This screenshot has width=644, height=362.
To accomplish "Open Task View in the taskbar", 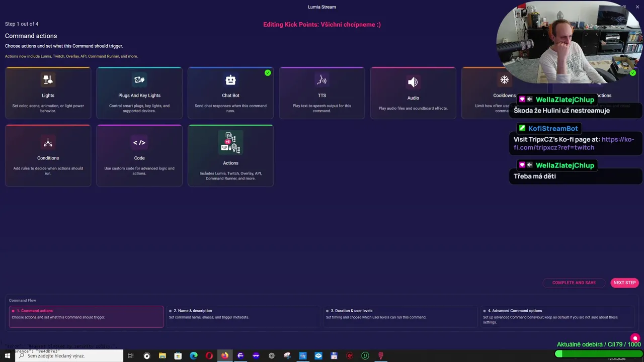I will [x=130, y=355].
